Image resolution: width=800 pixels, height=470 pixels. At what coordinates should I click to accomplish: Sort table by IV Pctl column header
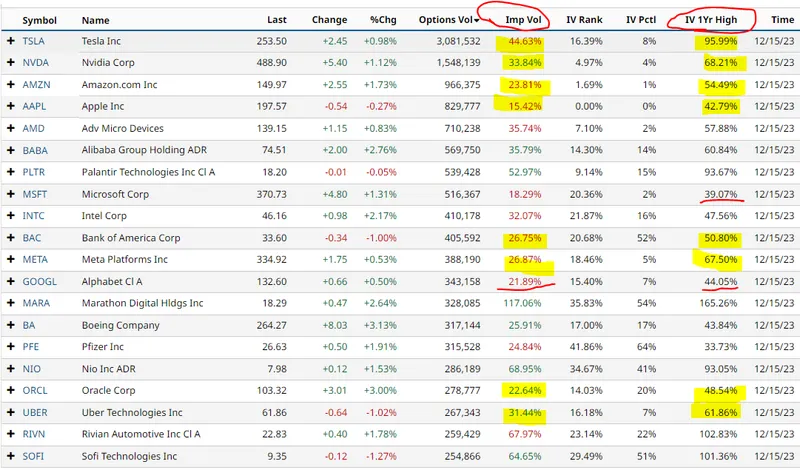pyautogui.click(x=641, y=20)
